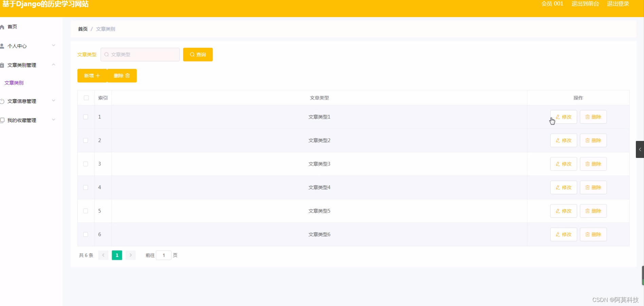The width and height of the screenshot is (644, 306).
Task: Click edit pencil icon for 文章类型3
Action: 558,164
